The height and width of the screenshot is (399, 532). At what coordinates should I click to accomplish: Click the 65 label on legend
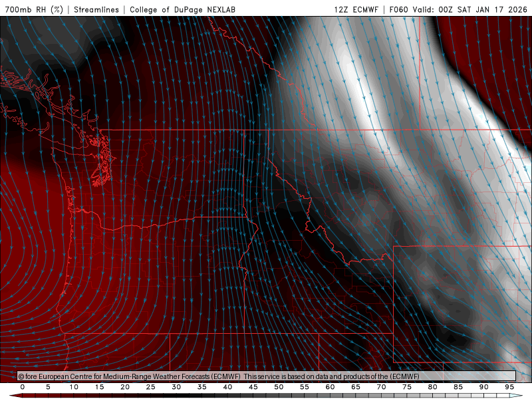pyautogui.click(x=356, y=387)
